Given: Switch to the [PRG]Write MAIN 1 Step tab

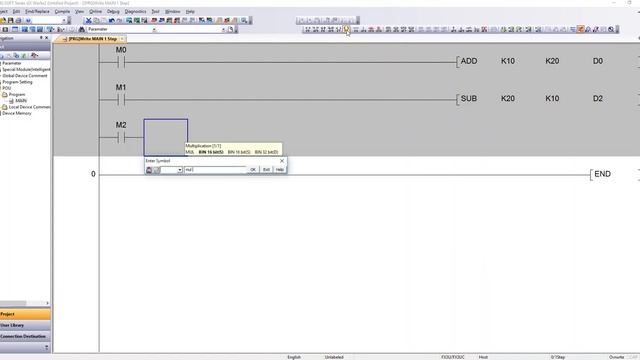Looking at the screenshot, I should (x=93, y=39).
